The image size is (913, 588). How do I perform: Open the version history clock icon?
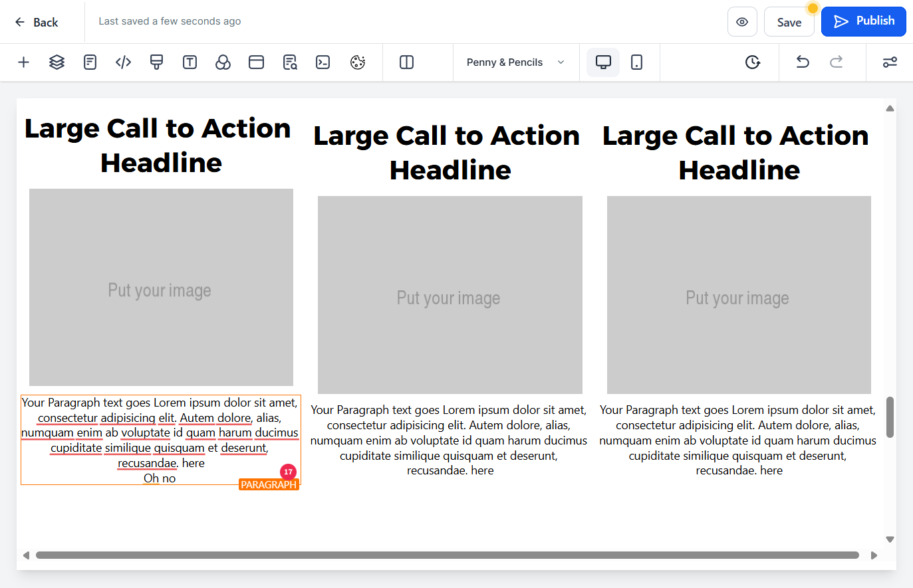click(752, 62)
